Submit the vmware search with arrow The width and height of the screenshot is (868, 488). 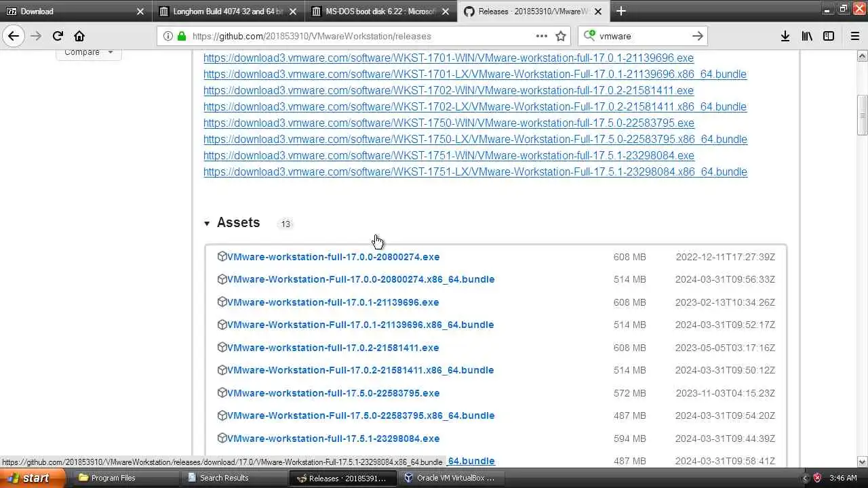(x=697, y=36)
